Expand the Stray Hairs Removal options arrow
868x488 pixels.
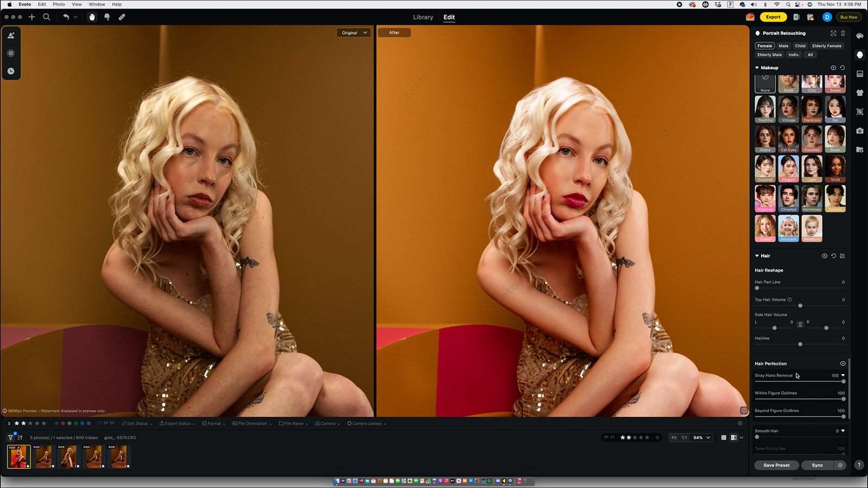coord(843,375)
